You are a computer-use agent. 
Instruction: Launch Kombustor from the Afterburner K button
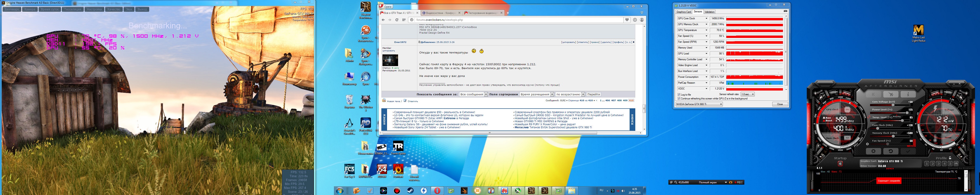(x=873, y=94)
